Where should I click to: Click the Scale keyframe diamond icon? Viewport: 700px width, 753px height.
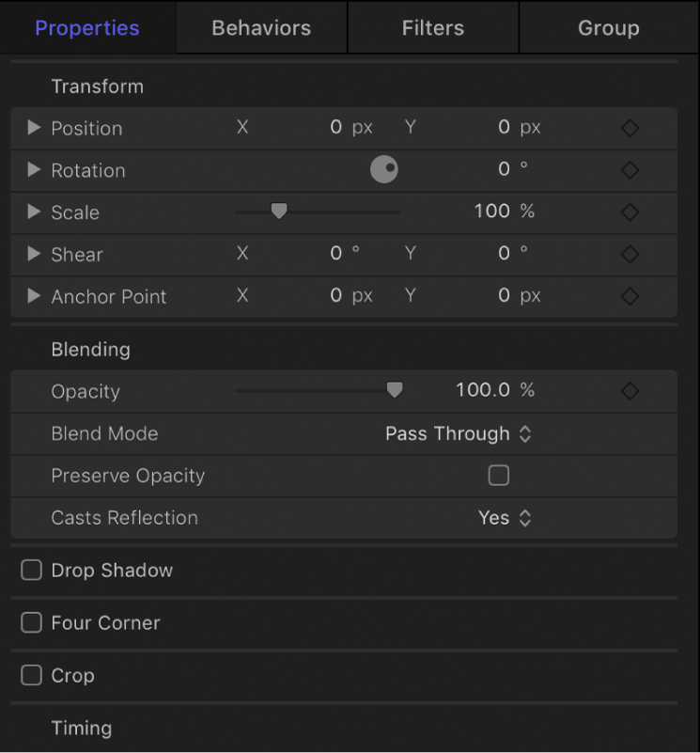tap(630, 212)
